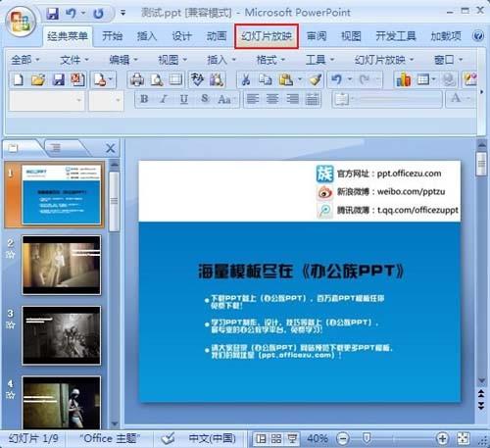
Task: Open the round Office button menu
Action: (21, 22)
